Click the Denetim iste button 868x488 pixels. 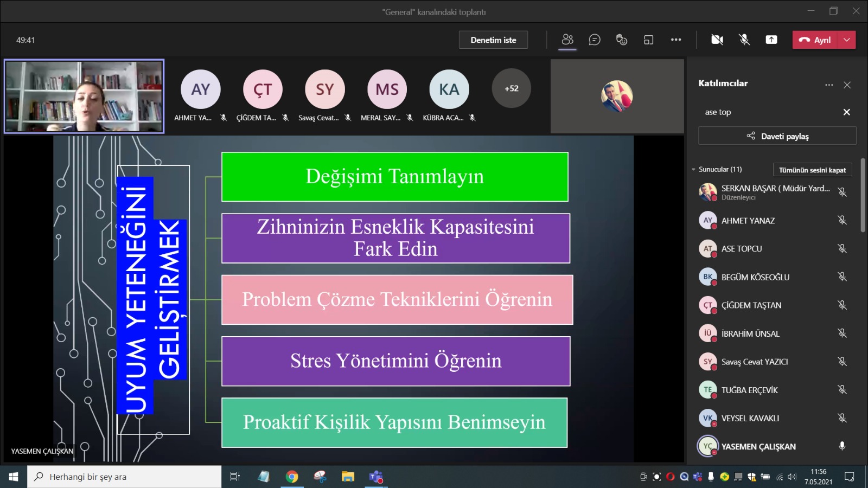click(x=493, y=40)
